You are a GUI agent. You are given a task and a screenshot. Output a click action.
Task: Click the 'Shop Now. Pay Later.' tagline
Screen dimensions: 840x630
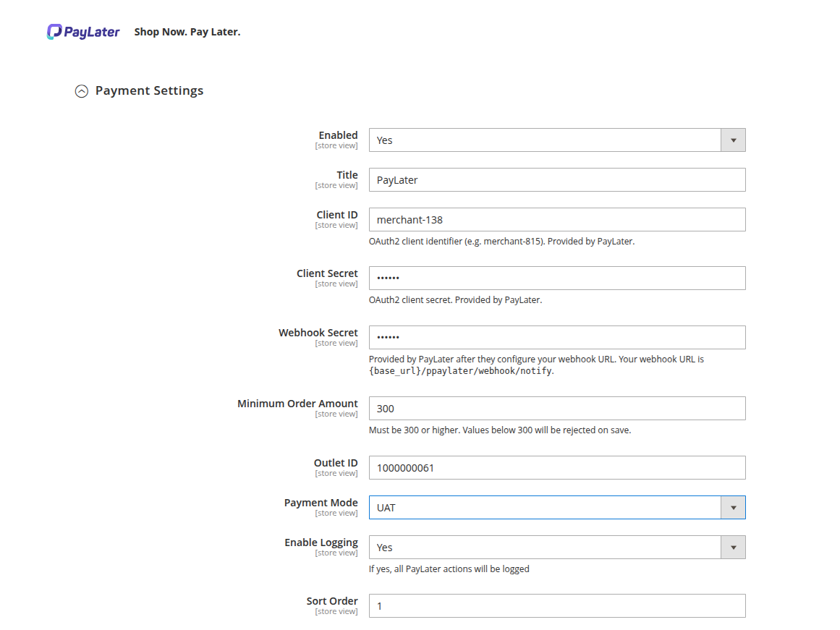click(187, 32)
